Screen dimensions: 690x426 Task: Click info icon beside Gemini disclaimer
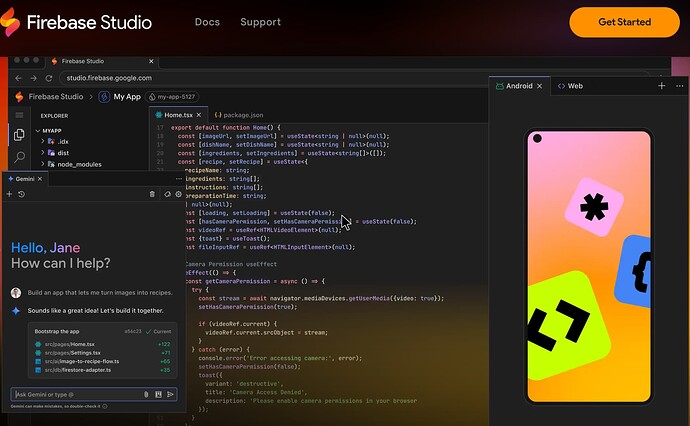click(105, 406)
